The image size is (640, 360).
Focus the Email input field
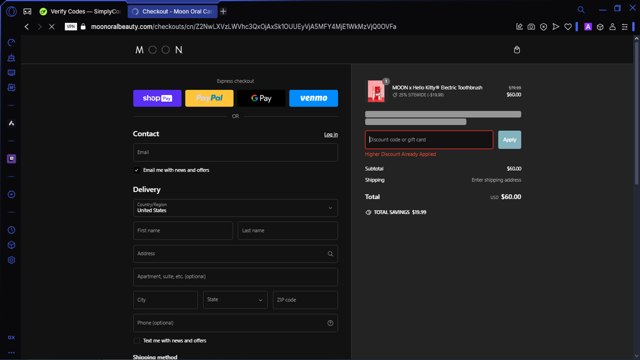tap(235, 152)
